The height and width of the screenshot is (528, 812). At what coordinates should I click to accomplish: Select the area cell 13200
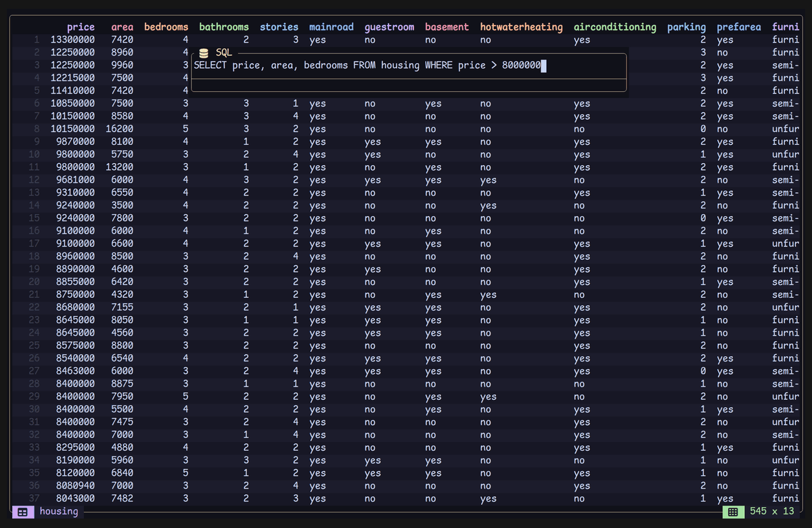point(120,167)
